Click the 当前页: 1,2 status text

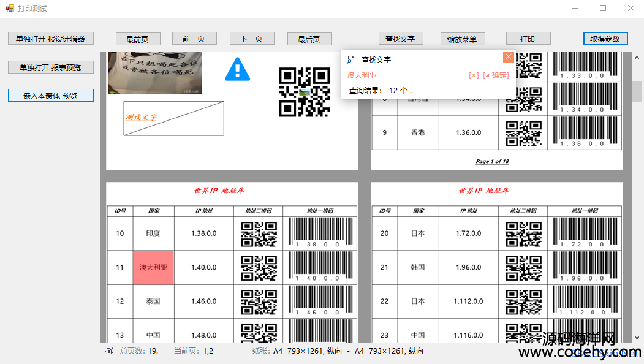[x=194, y=351]
